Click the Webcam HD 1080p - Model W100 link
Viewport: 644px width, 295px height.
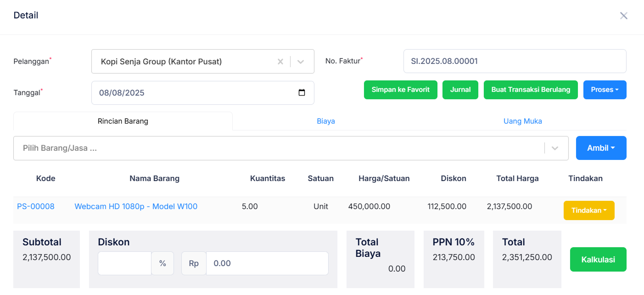(x=136, y=206)
